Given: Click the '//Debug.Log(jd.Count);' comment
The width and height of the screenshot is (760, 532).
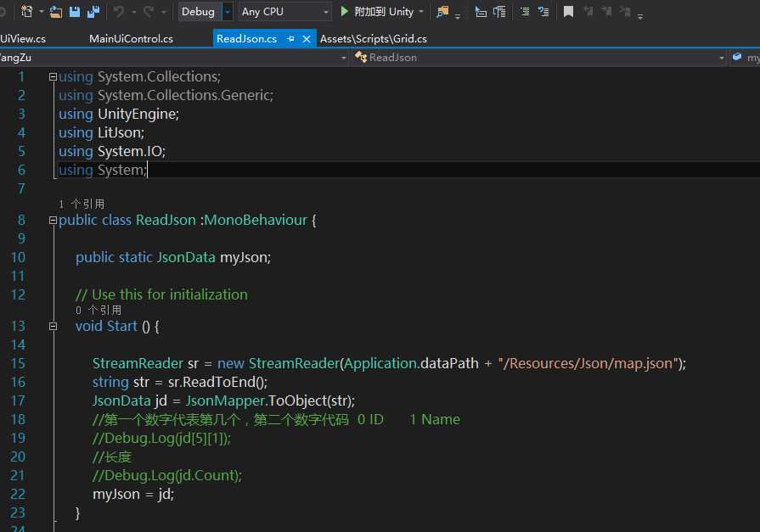Looking at the screenshot, I should pyautogui.click(x=167, y=475).
